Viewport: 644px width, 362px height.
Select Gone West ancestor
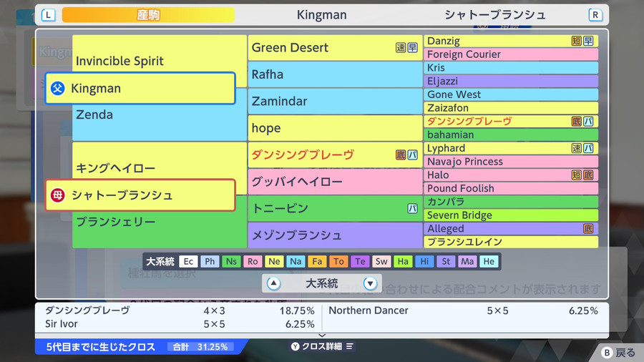(511, 94)
